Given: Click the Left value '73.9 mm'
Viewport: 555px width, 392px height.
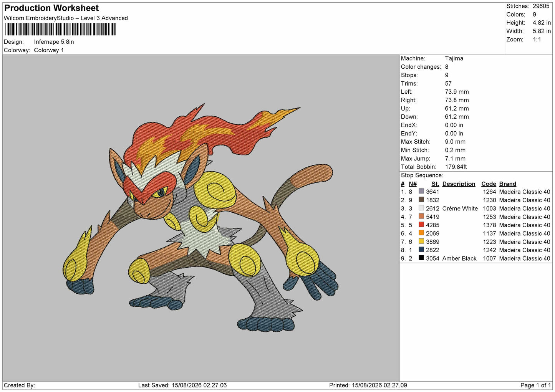Looking at the screenshot, I should 457,92.
